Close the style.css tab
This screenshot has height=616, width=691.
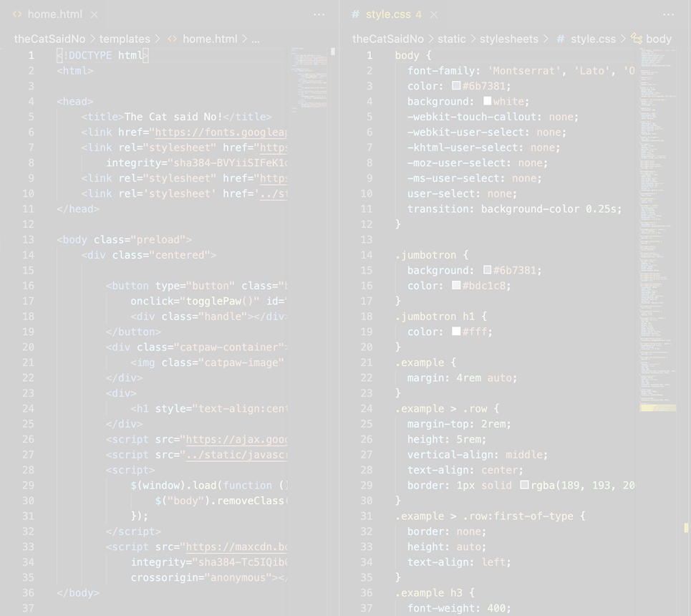[x=434, y=14]
